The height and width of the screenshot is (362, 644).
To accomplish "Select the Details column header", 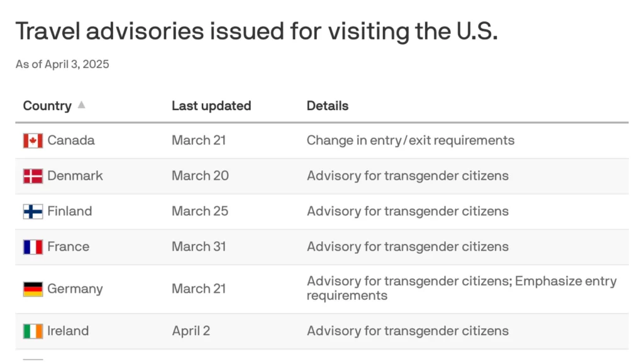I will point(327,106).
